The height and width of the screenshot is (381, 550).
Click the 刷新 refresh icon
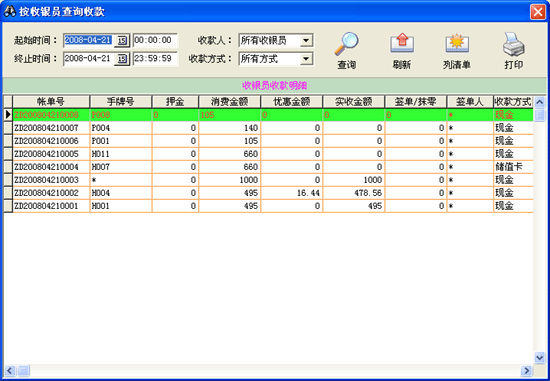(x=402, y=44)
